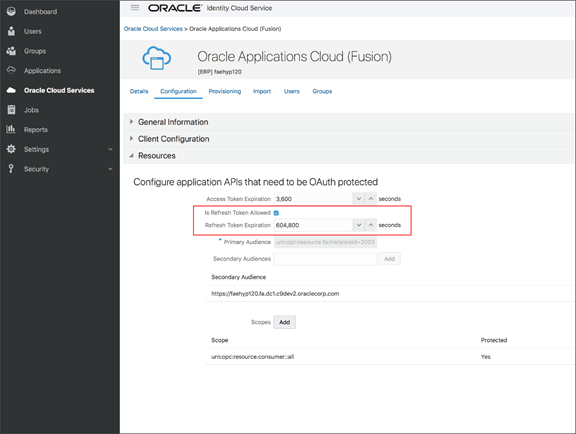Open Groups page in the sidebar
The height and width of the screenshot is (434, 576).
[x=35, y=51]
